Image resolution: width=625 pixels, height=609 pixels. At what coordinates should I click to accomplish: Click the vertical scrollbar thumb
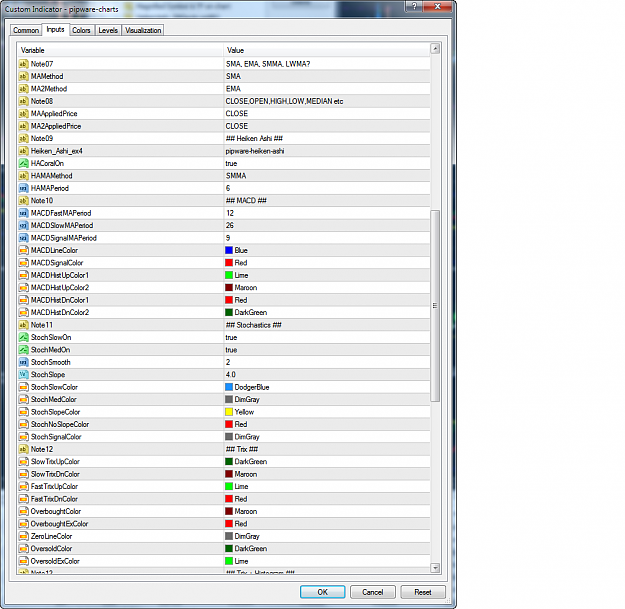click(435, 306)
